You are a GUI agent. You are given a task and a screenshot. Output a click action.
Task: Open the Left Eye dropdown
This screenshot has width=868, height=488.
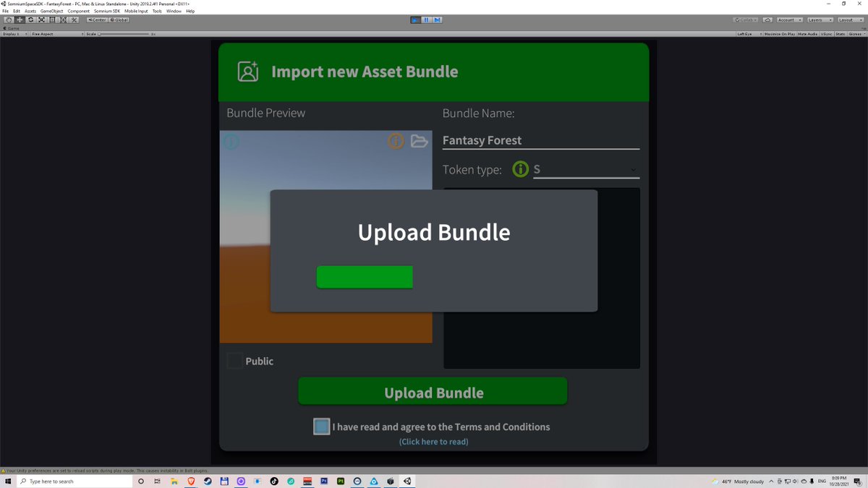click(749, 34)
